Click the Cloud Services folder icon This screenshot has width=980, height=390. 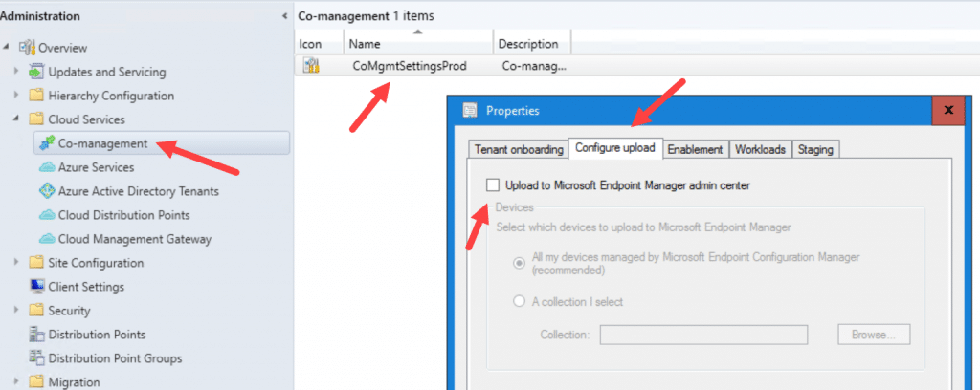[x=36, y=119]
